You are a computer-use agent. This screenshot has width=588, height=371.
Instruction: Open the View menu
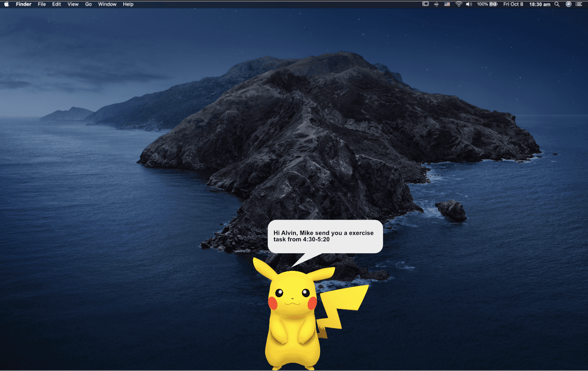click(73, 4)
